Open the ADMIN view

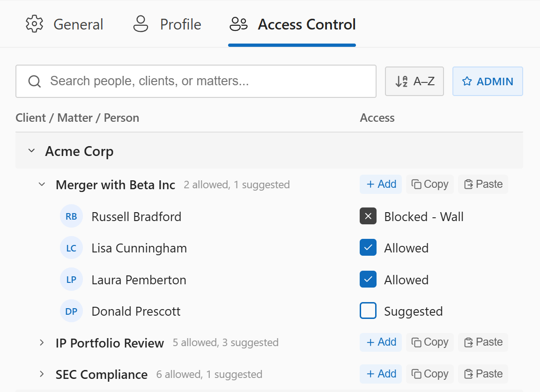(x=488, y=81)
